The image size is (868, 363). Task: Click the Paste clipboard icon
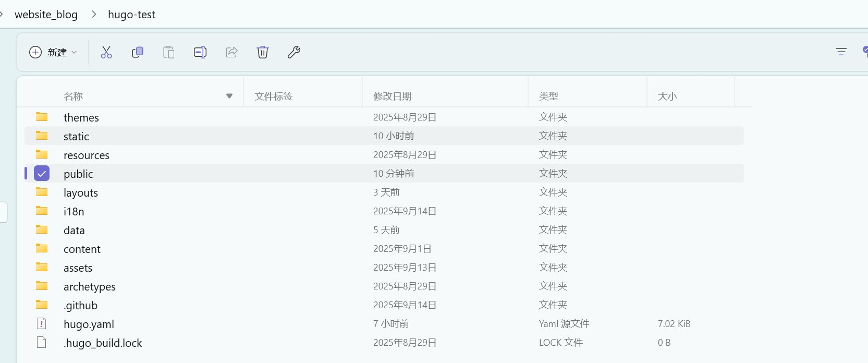pos(169,52)
